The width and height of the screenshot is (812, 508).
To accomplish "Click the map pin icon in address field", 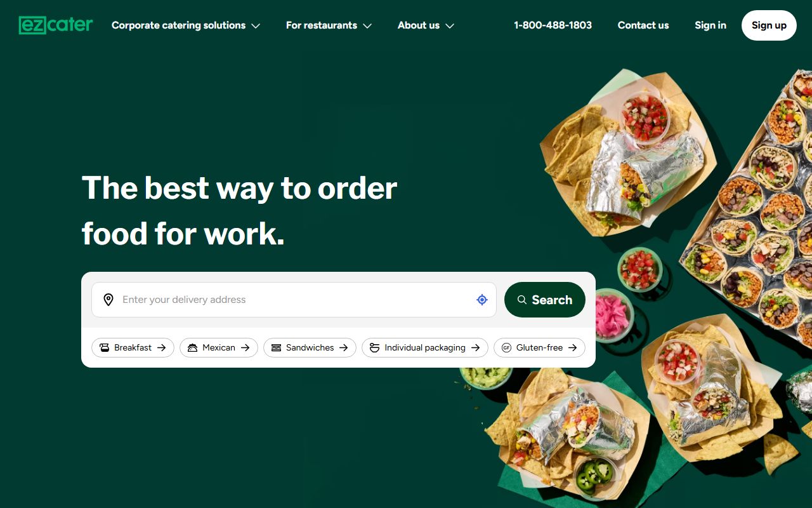I will click(x=108, y=300).
